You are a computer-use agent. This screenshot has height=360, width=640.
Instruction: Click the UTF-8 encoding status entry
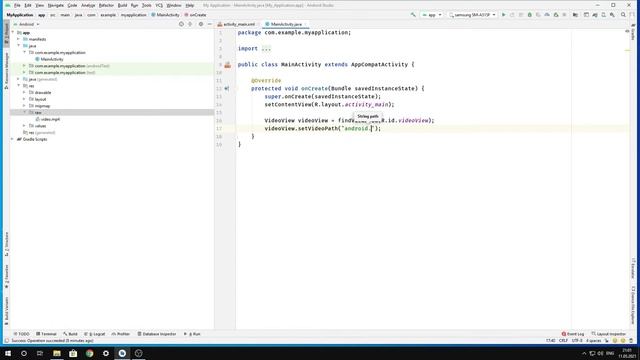tap(577, 340)
